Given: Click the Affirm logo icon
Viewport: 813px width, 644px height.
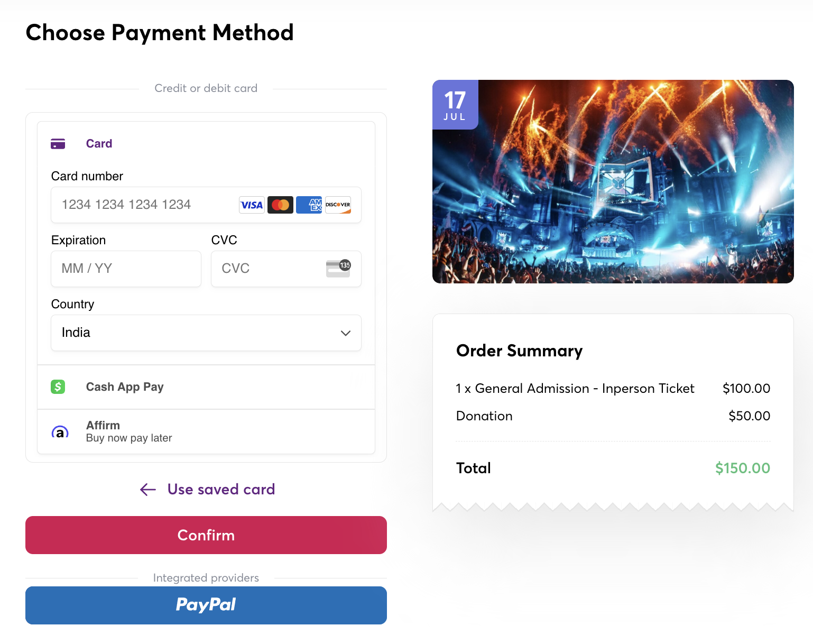Looking at the screenshot, I should 60,432.
